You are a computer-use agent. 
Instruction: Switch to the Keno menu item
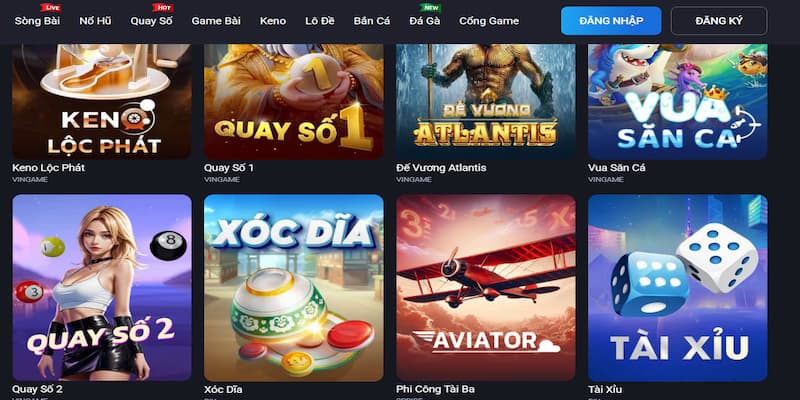273,21
